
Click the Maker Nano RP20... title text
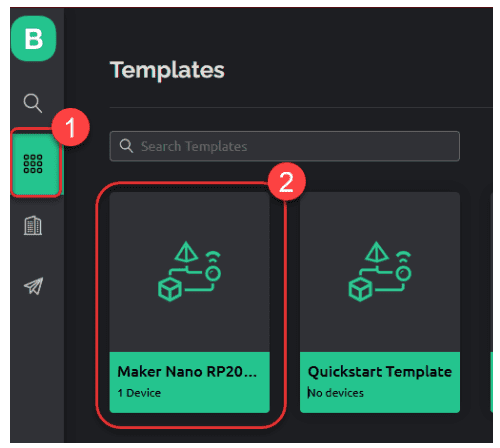tap(187, 372)
